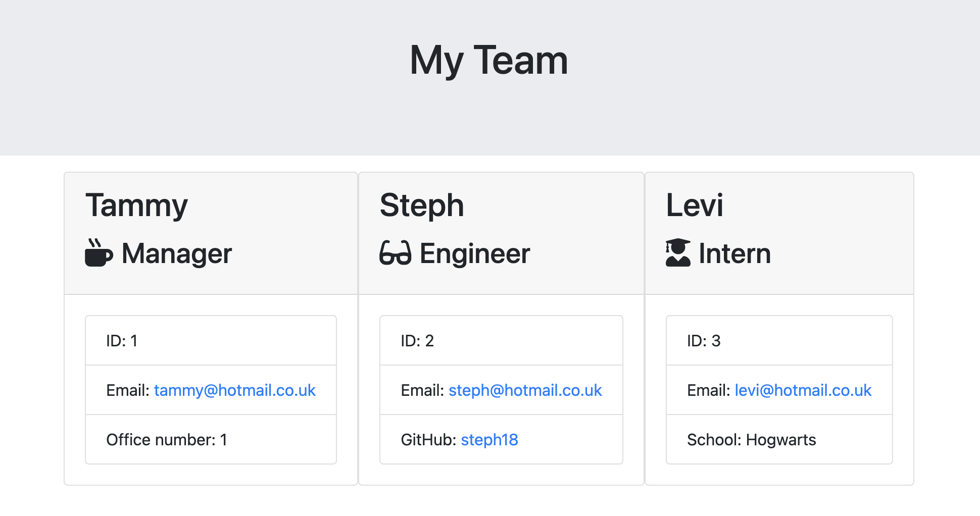Click the glasses icon beside Engineer

click(396, 253)
